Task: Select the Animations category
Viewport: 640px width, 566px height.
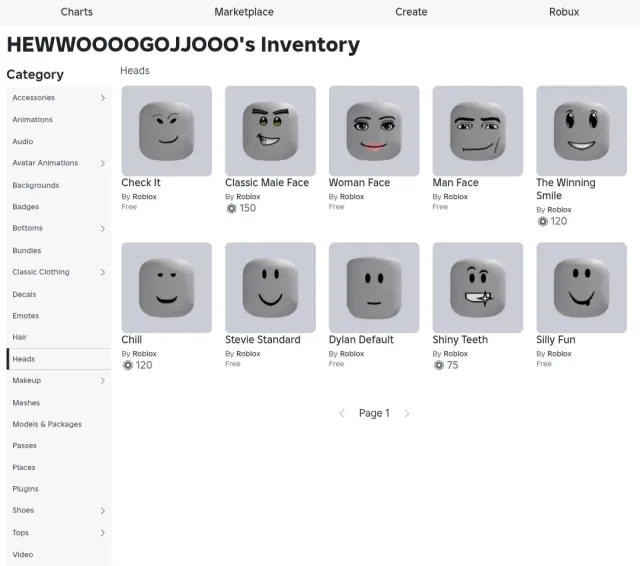Action: click(58, 120)
